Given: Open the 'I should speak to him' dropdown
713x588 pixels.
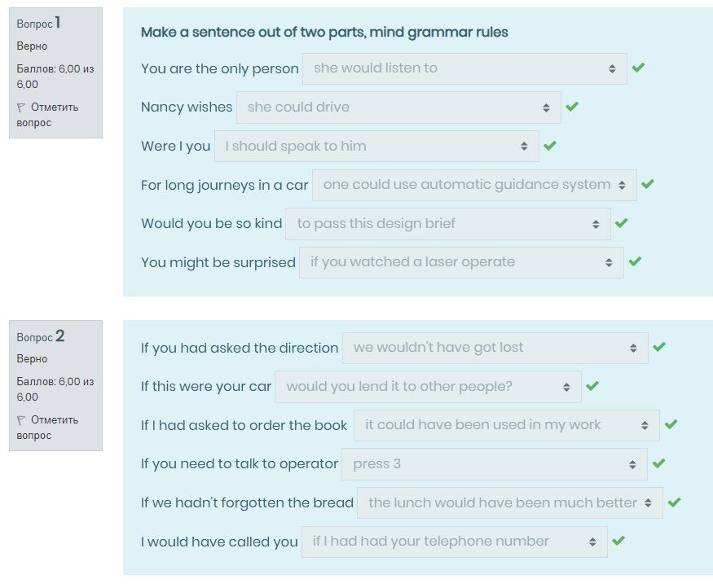Looking at the screenshot, I should 376,147.
